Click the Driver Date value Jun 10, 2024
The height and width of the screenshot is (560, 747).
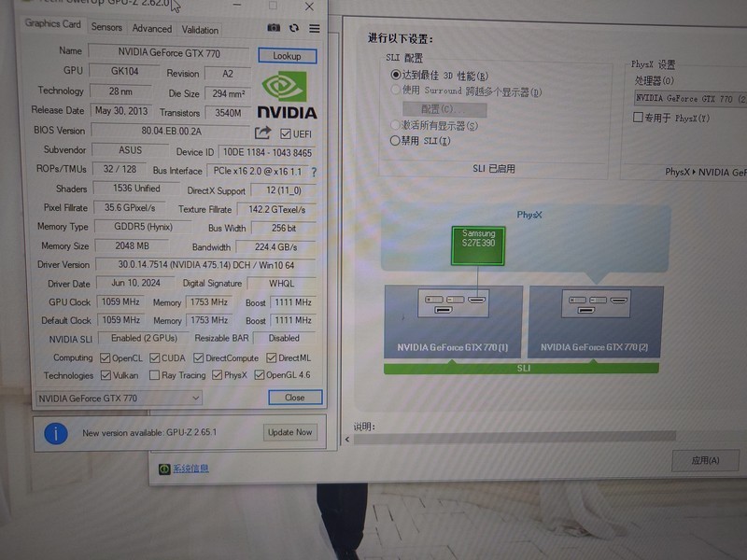pos(135,283)
